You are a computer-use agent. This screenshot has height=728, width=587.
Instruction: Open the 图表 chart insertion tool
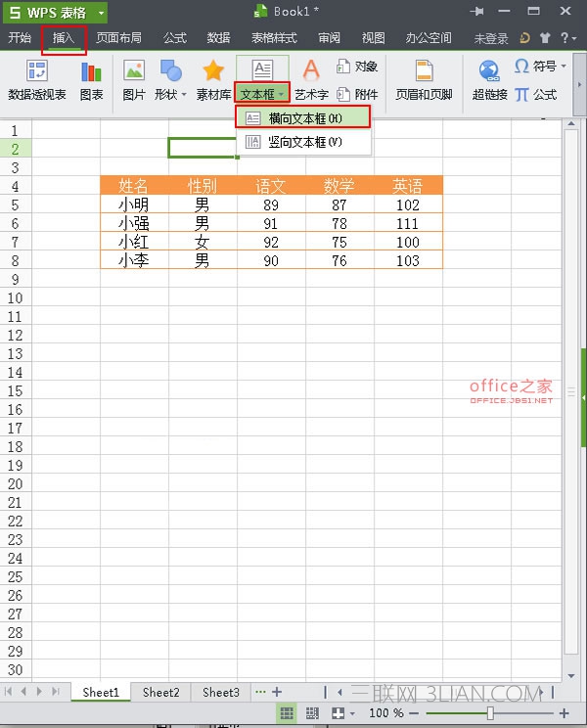click(91, 80)
